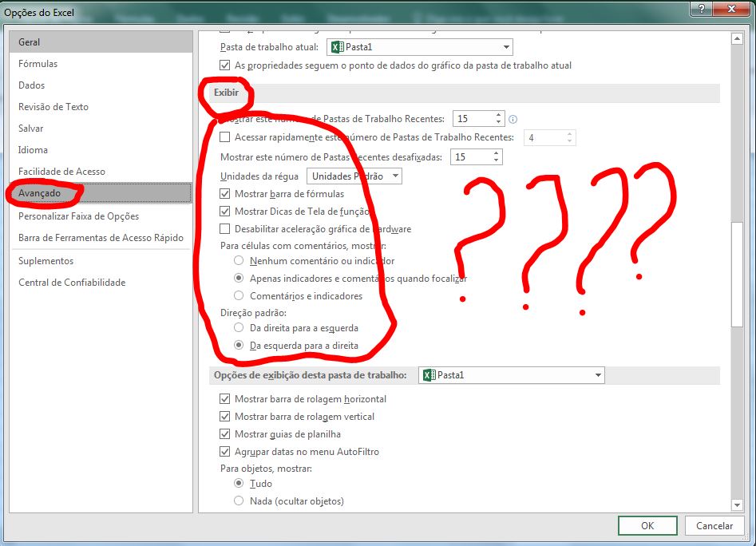Switch to the Geral settings category
The width and height of the screenshot is (756, 546).
[31, 42]
